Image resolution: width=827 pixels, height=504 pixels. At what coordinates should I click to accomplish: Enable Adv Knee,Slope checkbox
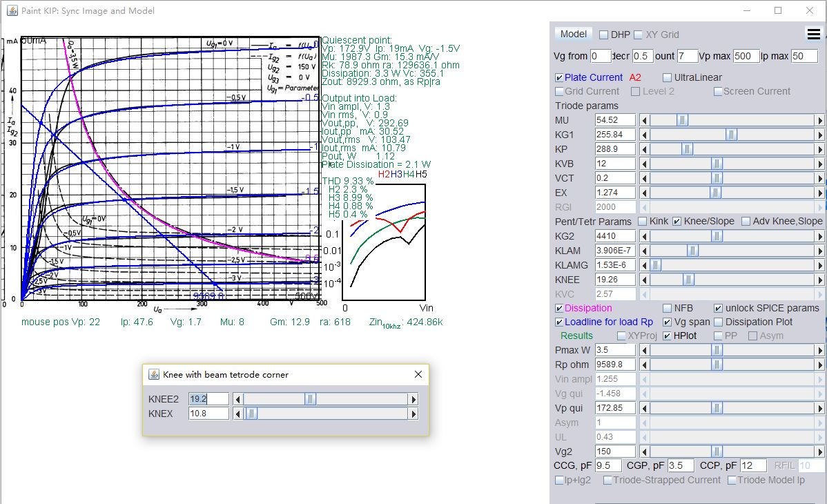746,221
